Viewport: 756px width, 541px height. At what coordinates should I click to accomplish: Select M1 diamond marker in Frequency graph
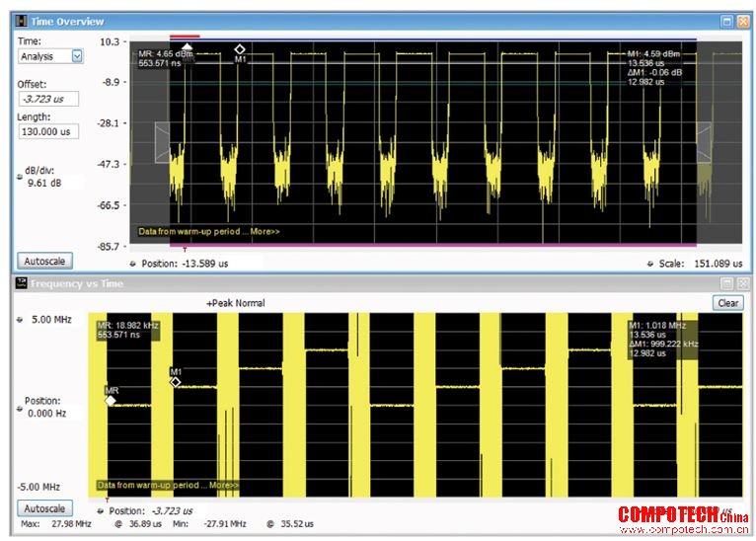click(176, 382)
